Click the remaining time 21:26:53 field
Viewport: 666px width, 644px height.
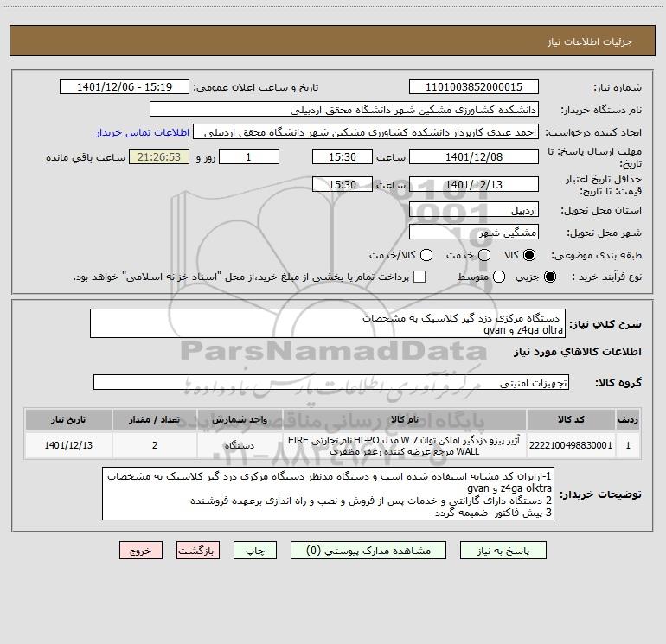pos(159,157)
